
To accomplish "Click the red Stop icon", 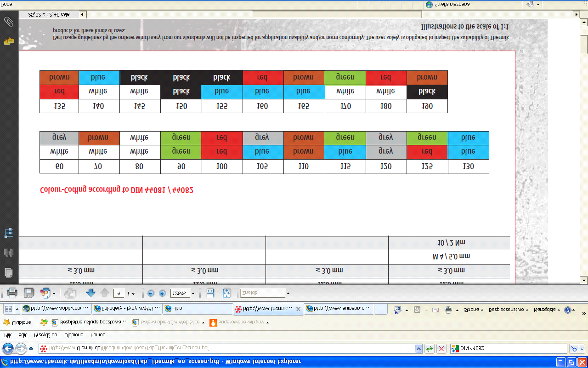I will (x=441, y=348).
